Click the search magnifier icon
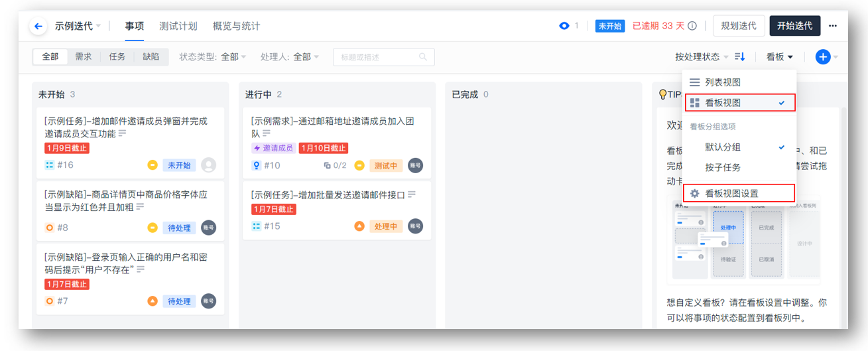 tap(423, 57)
